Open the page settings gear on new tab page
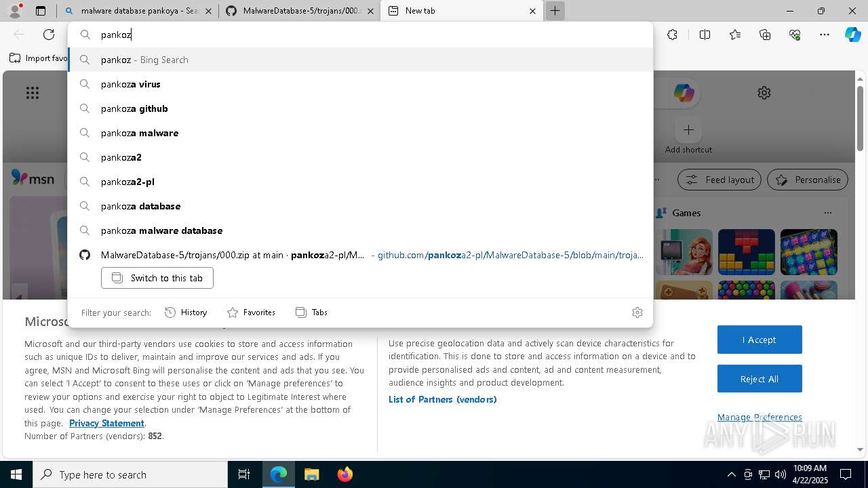Image resolution: width=868 pixels, height=488 pixels. [x=764, y=93]
